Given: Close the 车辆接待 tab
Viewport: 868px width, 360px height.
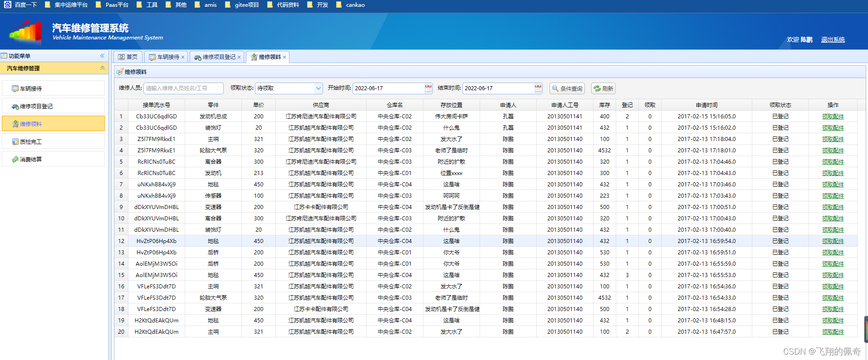Looking at the screenshot, I should (183, 57).
